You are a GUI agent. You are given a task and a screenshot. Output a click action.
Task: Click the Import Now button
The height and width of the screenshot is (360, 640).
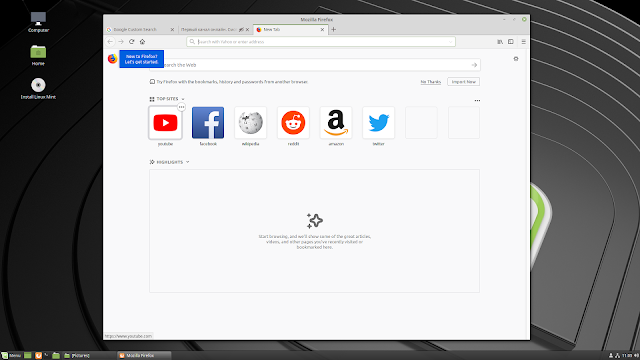point(464,82)
